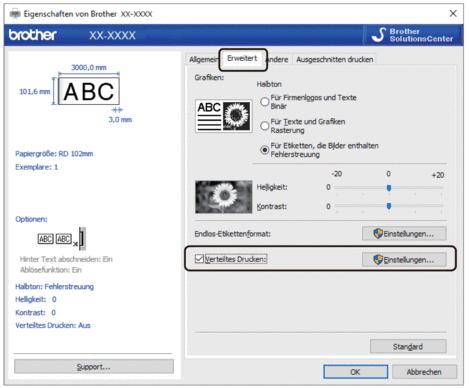Click Halbton: Fehlerstreuung summary text
469x388 pixels.
(x=54, y=287)
